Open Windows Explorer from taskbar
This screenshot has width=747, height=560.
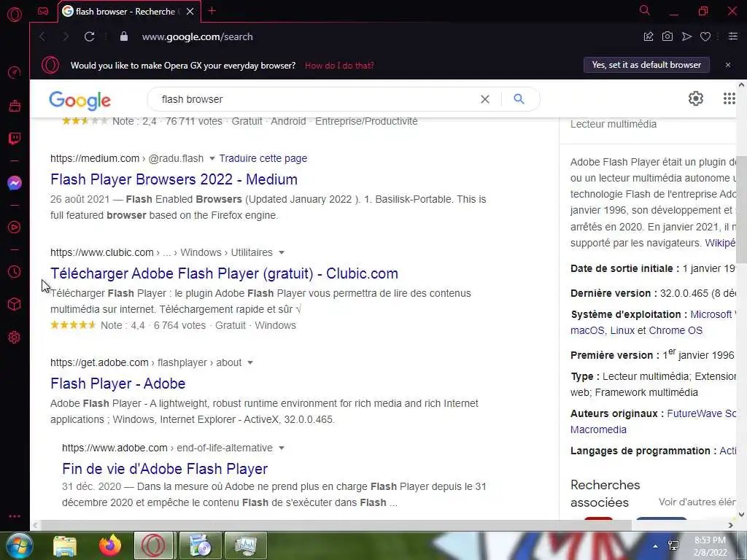(65, 545)
